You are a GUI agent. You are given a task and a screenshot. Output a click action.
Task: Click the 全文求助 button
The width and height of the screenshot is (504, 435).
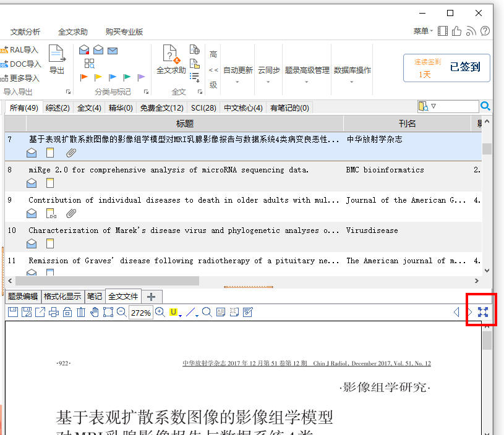pos(171,62)
